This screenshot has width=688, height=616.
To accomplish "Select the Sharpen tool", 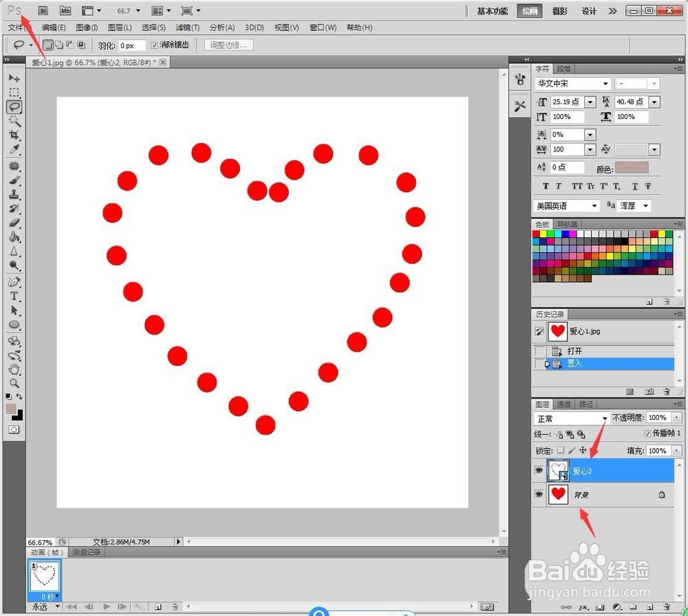I will point(14,251).
